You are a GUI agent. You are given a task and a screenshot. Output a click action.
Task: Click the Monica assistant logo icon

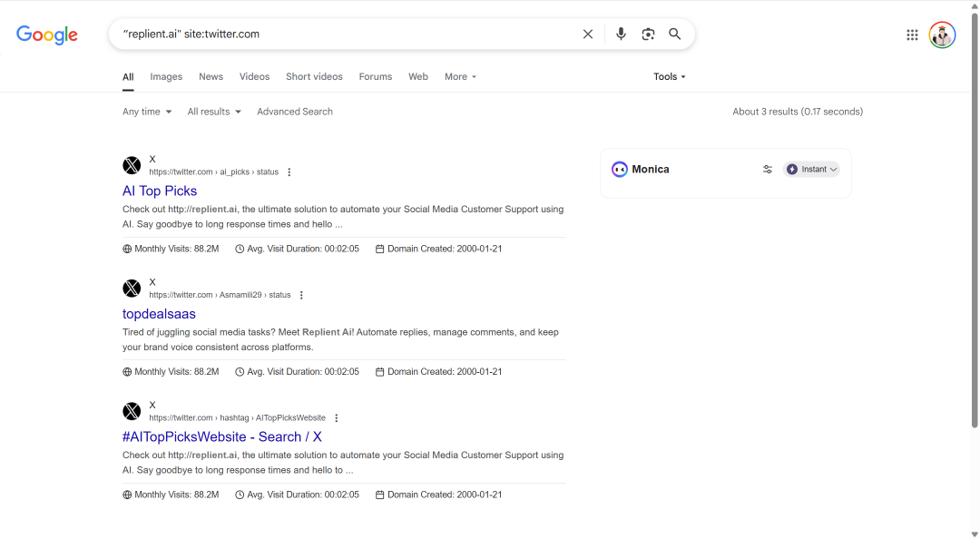click(620, 170)
